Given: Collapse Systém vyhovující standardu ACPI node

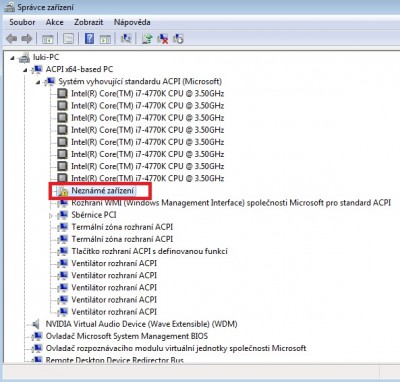Looking at the screenshot, I should (38, 82).
